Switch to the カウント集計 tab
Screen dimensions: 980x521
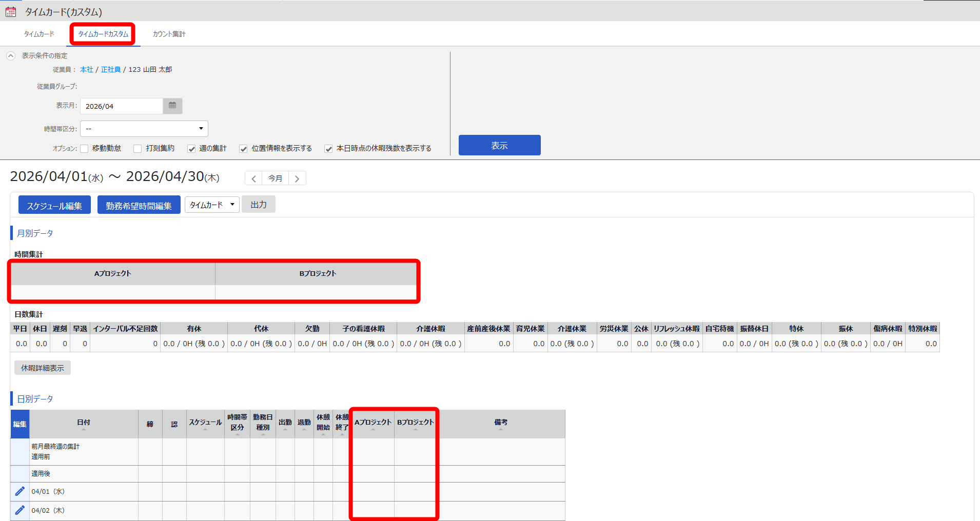pyautogui.click(x=169, y=34)
